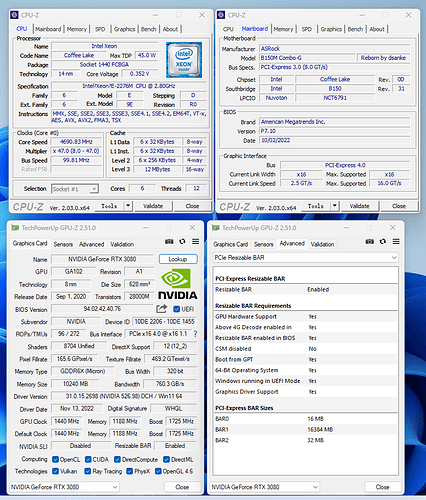Click the NVIDIA logo in GPU-Z
The width and height of the screenshot is (426, 500).
177,285
